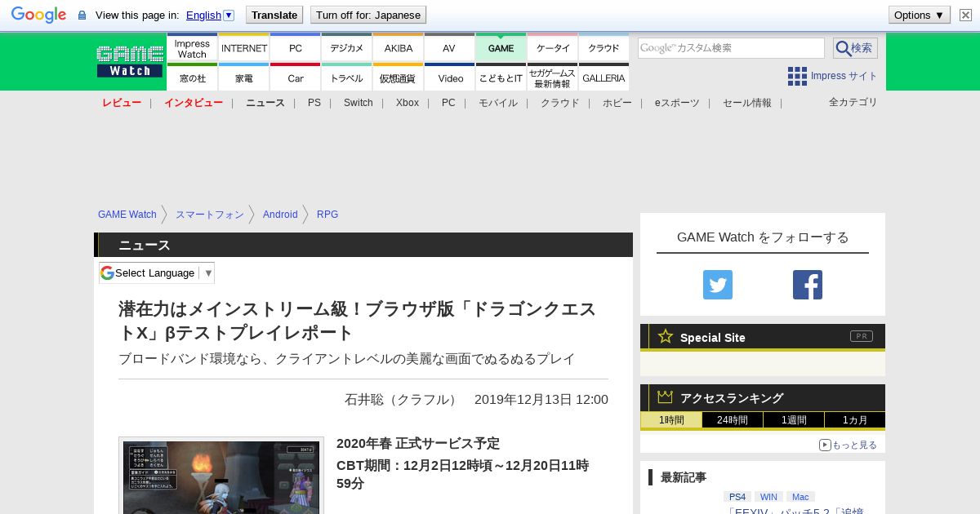Open the Dragon Quest X screenshot thumbnail
The height and width of the screenshot is (514, 980).
pyautogui.click(x=221, y=476)
